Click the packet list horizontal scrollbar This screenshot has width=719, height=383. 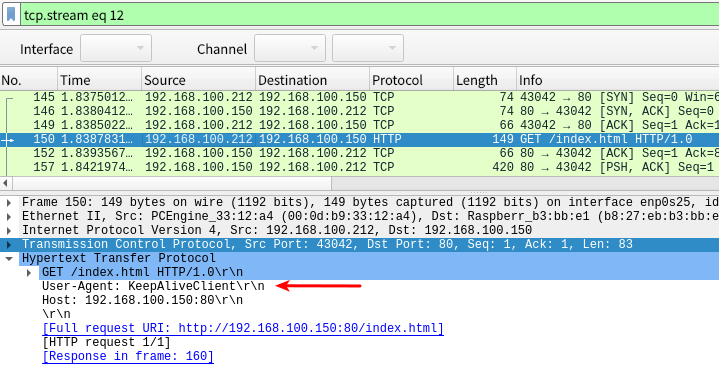pyautogui.click(x=172, y=183)
